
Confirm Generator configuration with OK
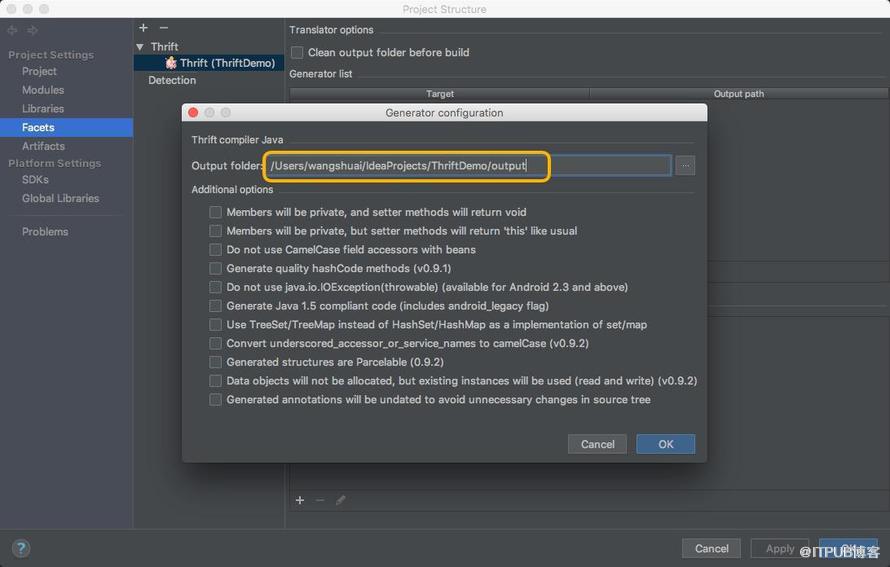tap(666, 444)
